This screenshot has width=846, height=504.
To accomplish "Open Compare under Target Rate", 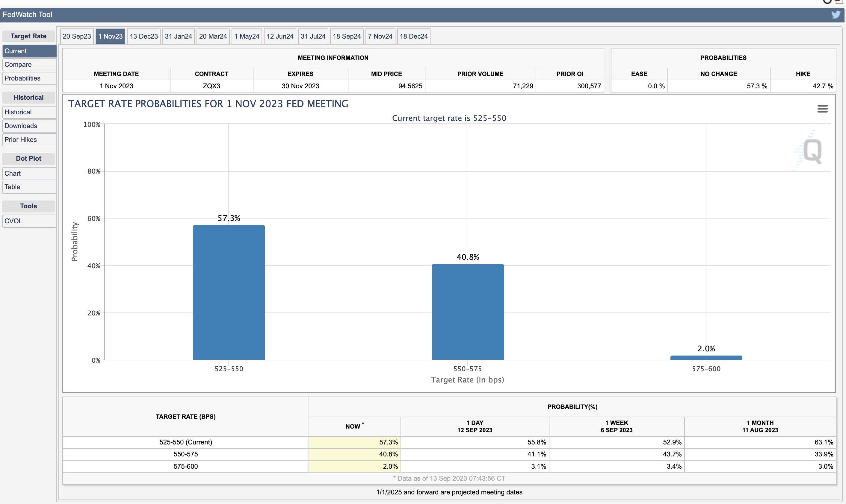I will 29,65.
